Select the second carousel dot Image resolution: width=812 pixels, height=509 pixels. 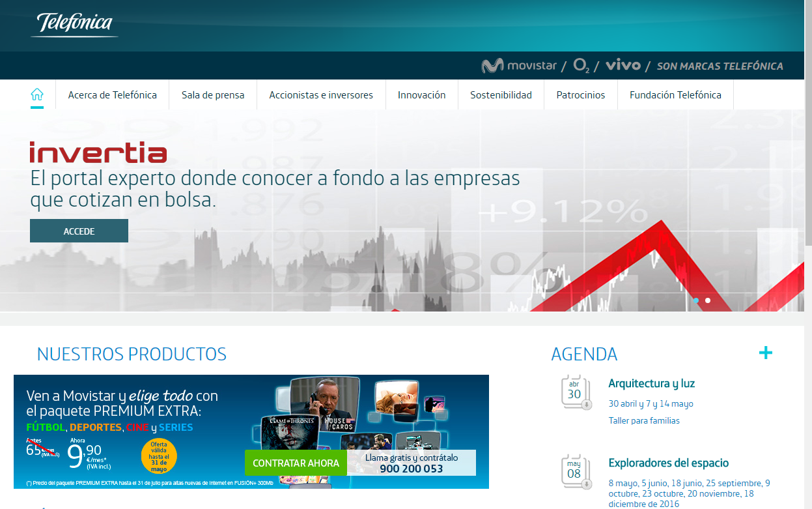coord(708,300)
